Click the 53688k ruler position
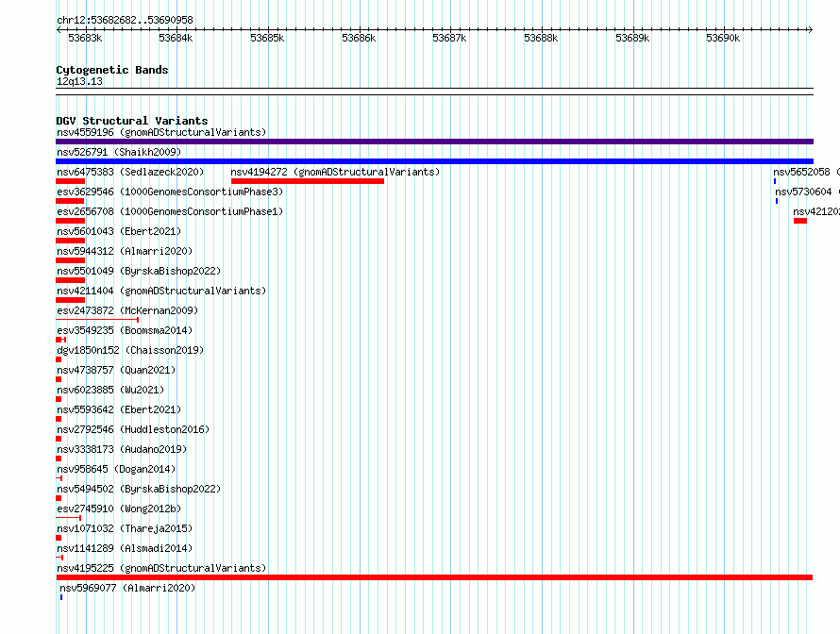840x634 pixels. point(541,38)
